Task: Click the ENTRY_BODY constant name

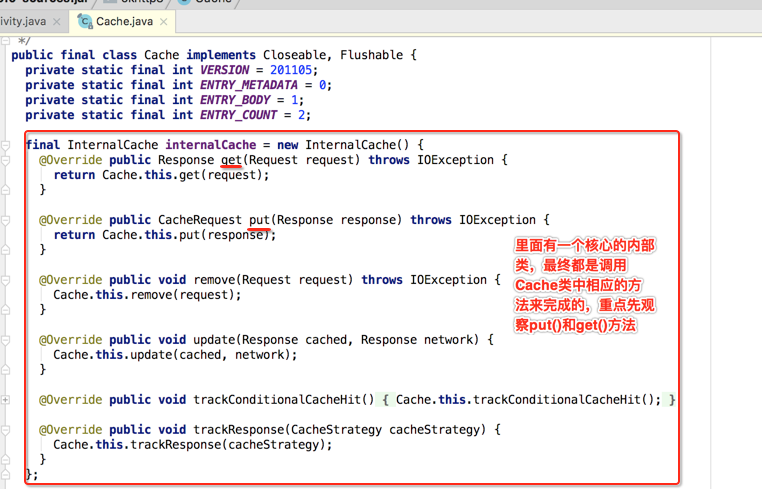Action: coord(235,100)
